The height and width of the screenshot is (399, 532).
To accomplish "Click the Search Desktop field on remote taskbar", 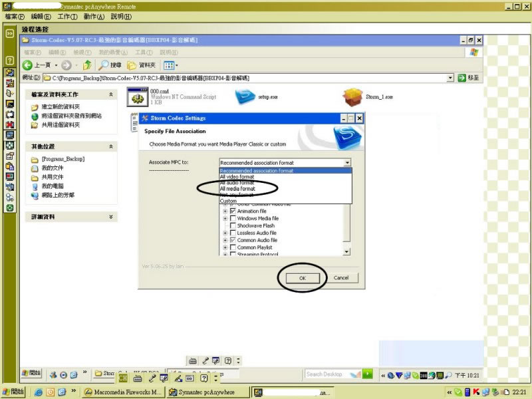I will pyautogui.click(x=327, y=374).
